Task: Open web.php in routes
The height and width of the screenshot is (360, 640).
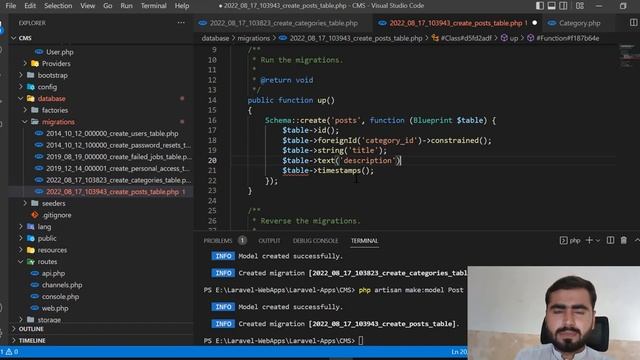Action: 55,308
